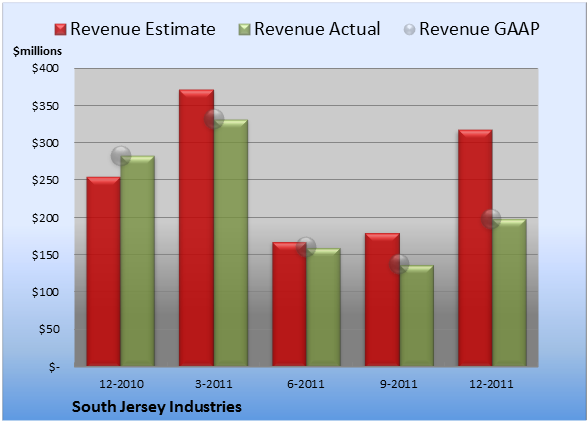Select the red estimate bar for 9-2011
Screen dimensions: 588x422
tap(382, 300)
